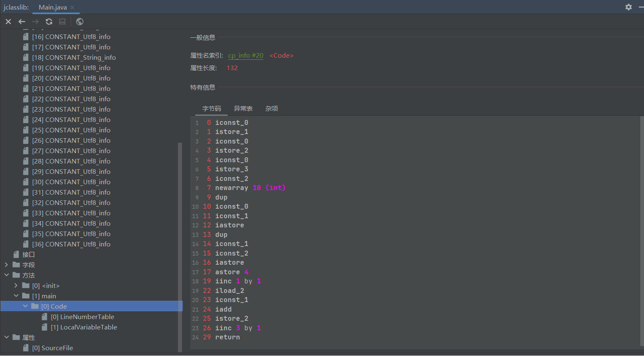Collapse the [1] main method

(x=16, y=296)
